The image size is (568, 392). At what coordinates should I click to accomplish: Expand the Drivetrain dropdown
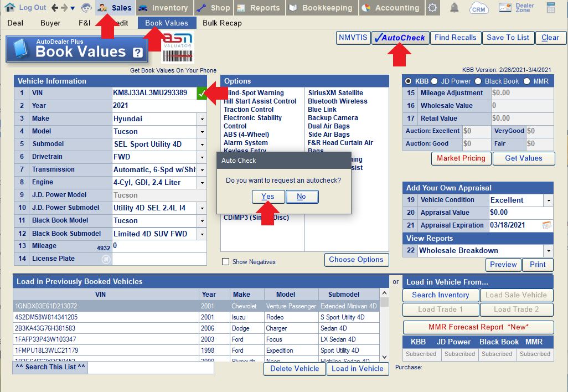(202, 157)
